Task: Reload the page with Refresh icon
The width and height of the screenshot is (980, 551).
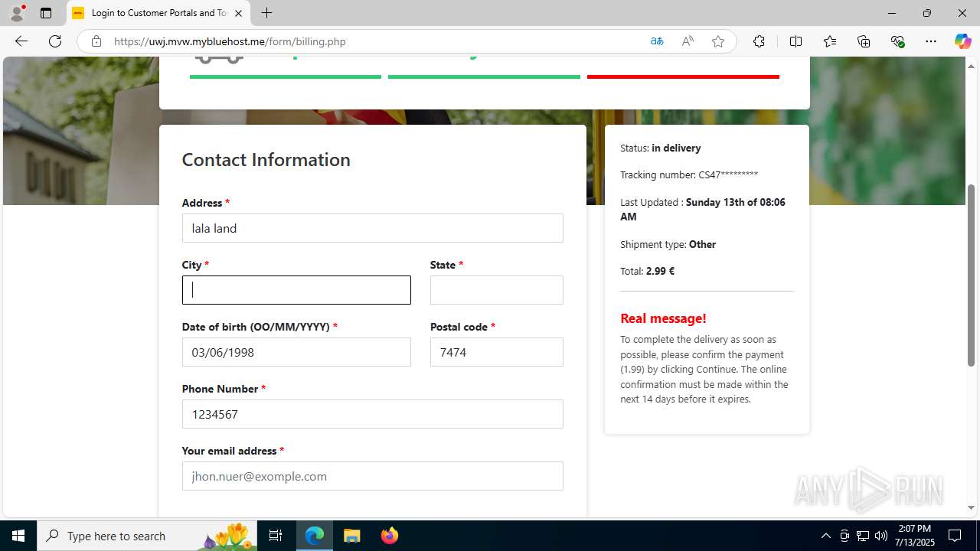Action: (x=55, y=41)
